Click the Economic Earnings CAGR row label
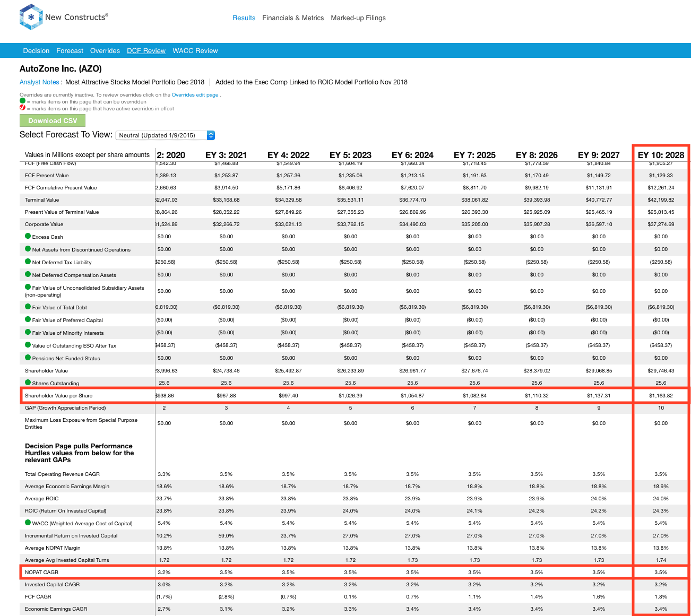This screenshot has height=616, width=691. (x=56, y=609)
